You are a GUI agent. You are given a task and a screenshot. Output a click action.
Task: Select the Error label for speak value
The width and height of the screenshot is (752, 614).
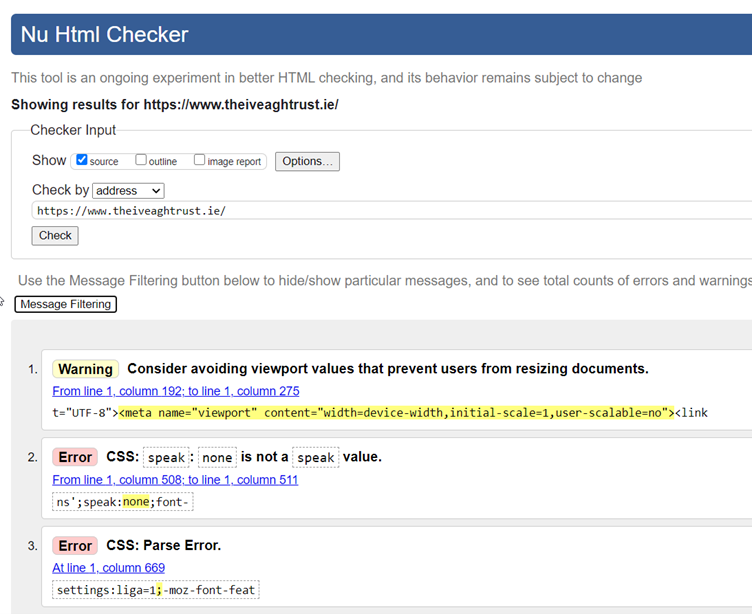pos(75,457)
